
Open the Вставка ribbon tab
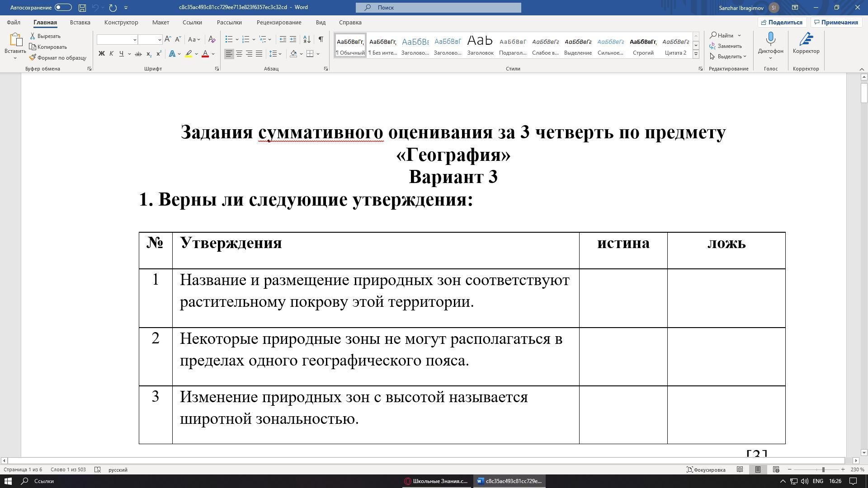point(80,22)
